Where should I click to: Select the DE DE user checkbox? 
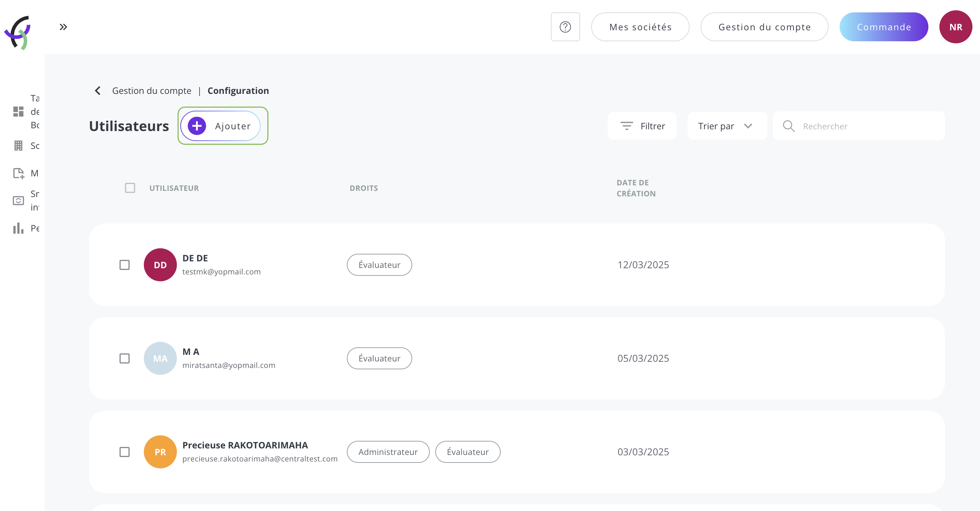tap(125, 265)
